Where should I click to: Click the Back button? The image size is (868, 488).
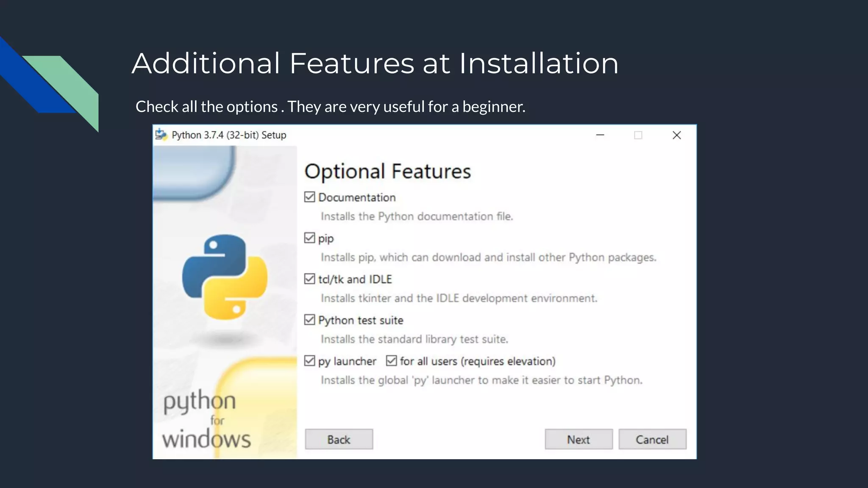point(339,439)
